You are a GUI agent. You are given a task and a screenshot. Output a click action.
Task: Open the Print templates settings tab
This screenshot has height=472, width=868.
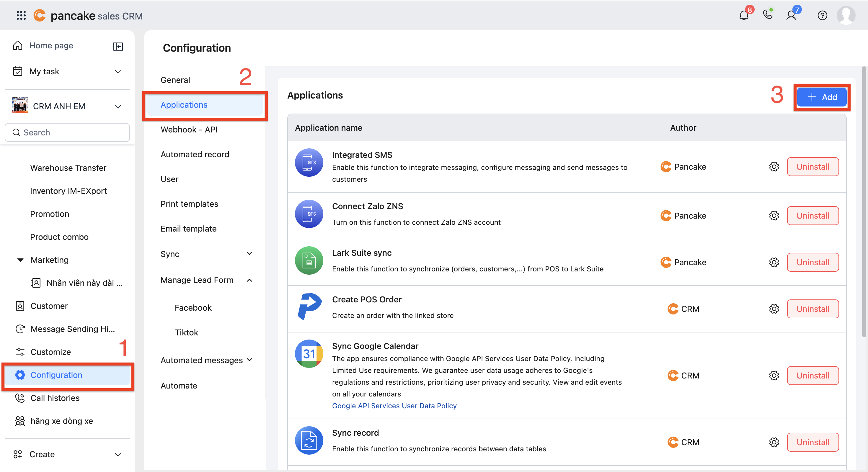click(189, 204)
